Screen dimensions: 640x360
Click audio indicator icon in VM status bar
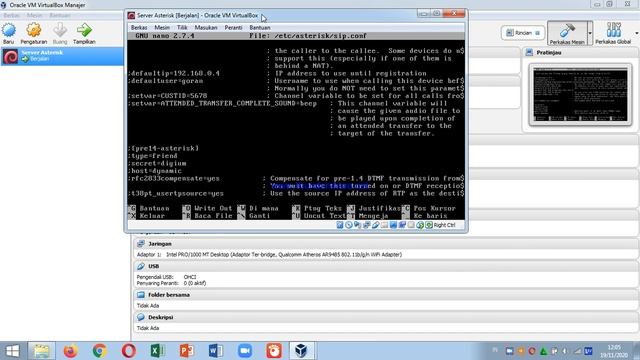[358, 225]
